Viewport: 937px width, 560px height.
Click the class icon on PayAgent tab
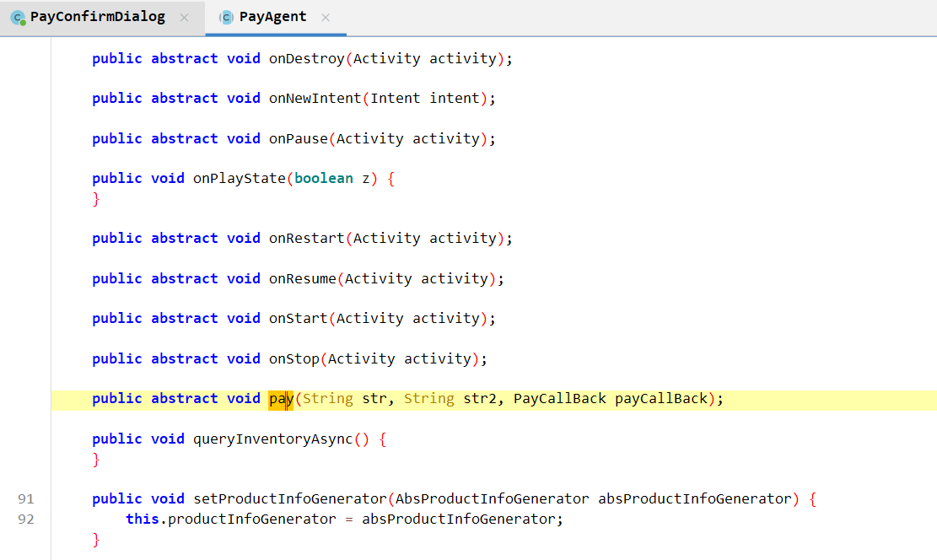pos(226,18)
